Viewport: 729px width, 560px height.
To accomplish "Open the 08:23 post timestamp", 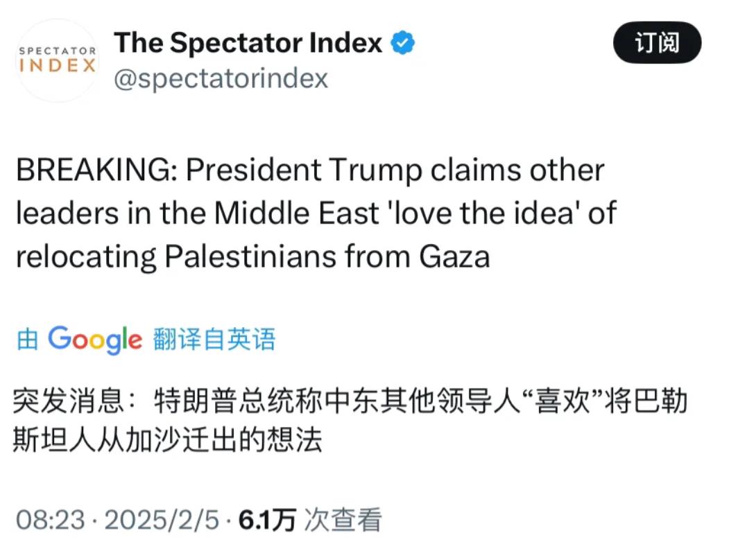I will point(51,519).
